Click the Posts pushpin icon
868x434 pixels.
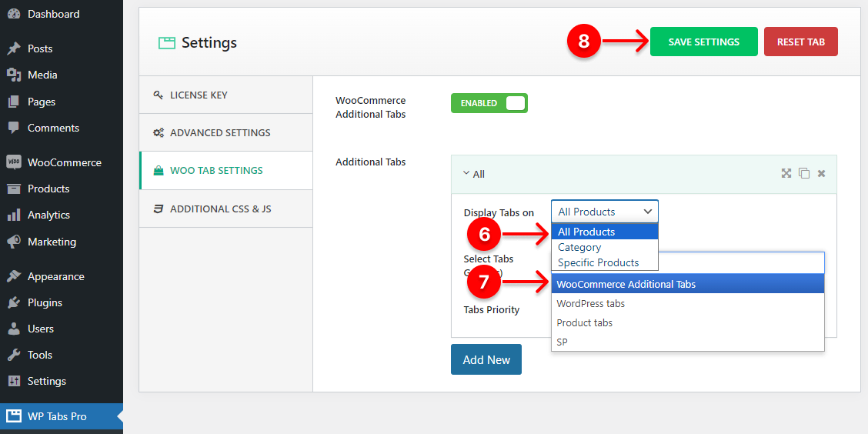click(x=14, y=48)
